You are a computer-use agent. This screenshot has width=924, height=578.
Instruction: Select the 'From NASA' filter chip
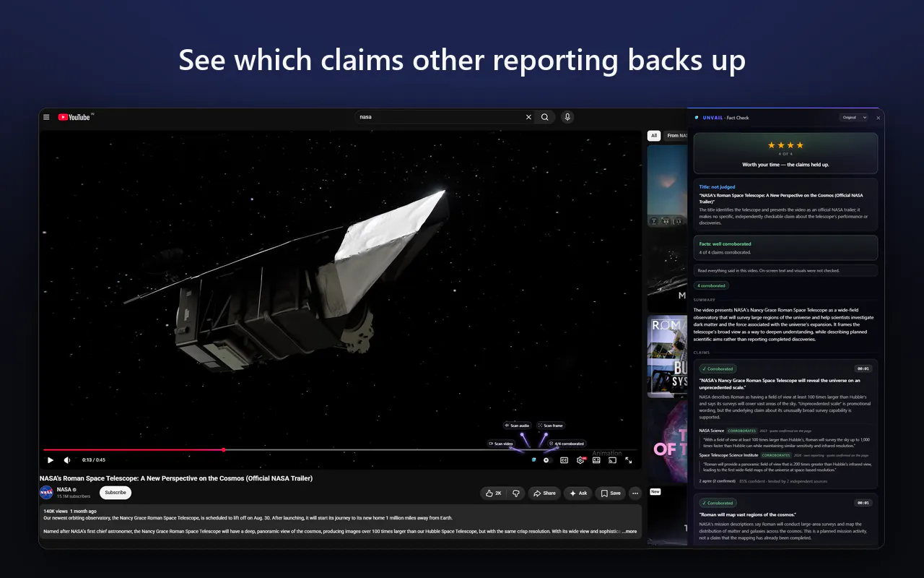pyautogui.click(x=676, y=136)
